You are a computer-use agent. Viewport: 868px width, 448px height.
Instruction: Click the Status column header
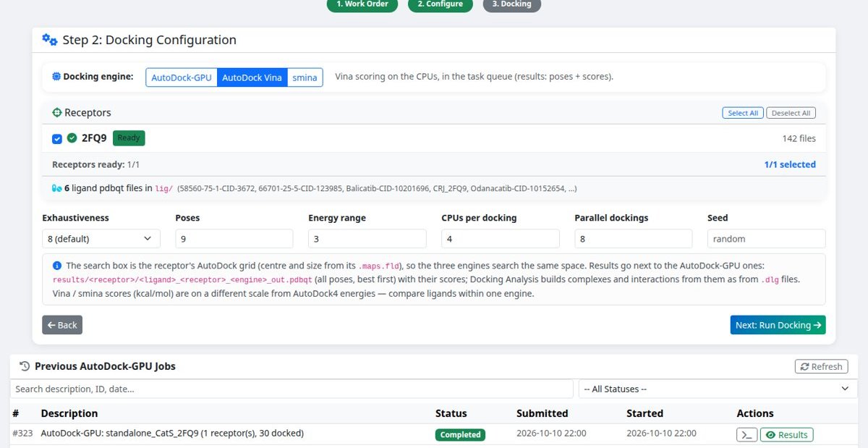pyautogui.click(x=451, y=413)
